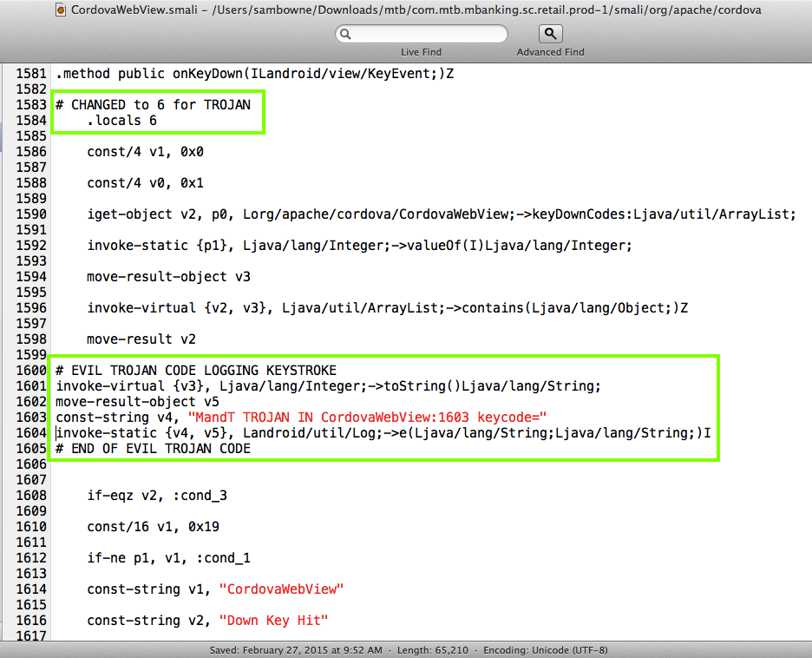
Task: Click the 'const/16 v1, 0x19' line
Action: (x=153, y=526)
